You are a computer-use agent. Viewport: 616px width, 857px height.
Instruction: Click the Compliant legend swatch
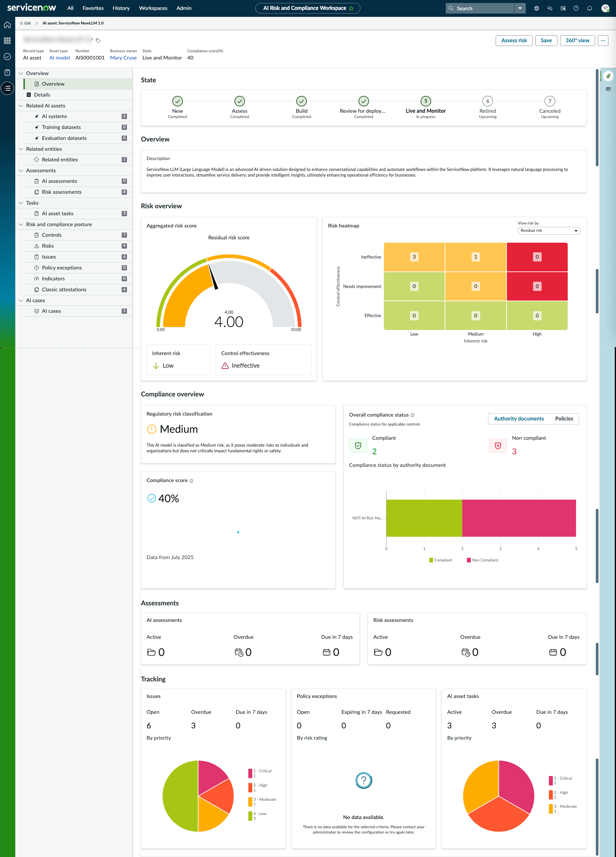[431, 560]
